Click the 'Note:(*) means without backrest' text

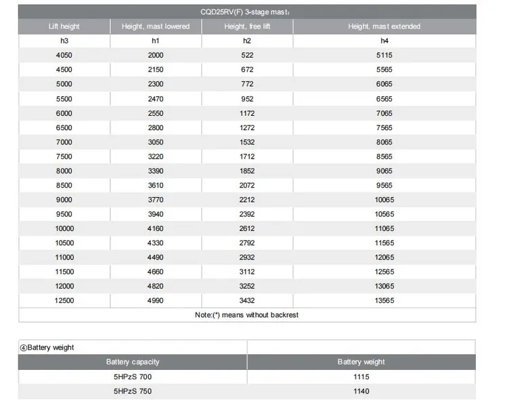tap(246, 315)
